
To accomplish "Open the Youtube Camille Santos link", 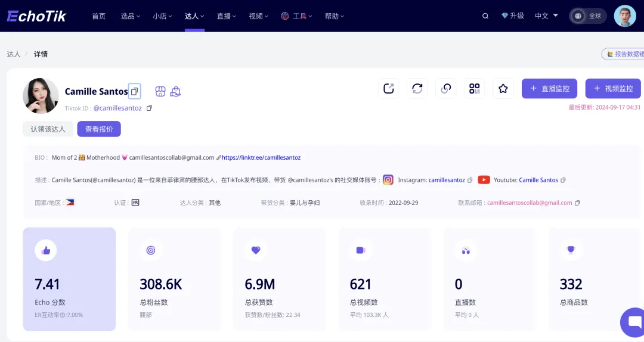I will (x=538, y=180).
